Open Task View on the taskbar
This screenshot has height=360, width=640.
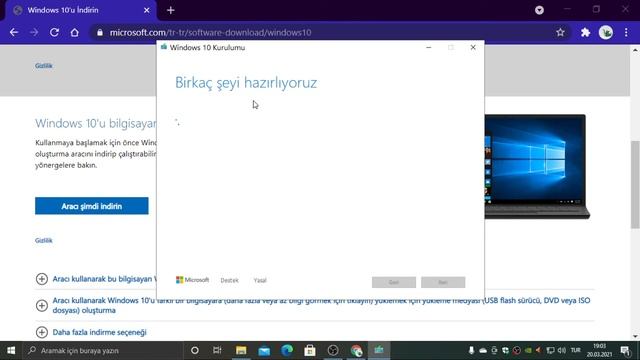[x=217, y=351]
